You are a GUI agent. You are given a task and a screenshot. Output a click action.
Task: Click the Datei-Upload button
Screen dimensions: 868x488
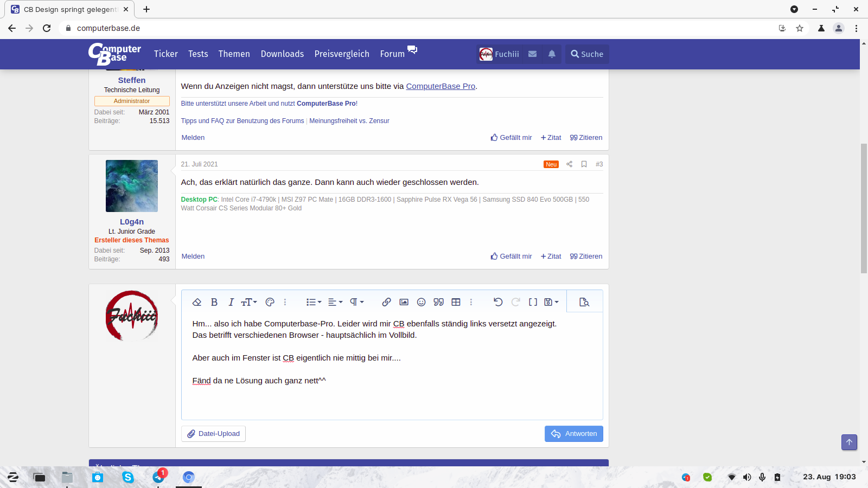[213, 434]
